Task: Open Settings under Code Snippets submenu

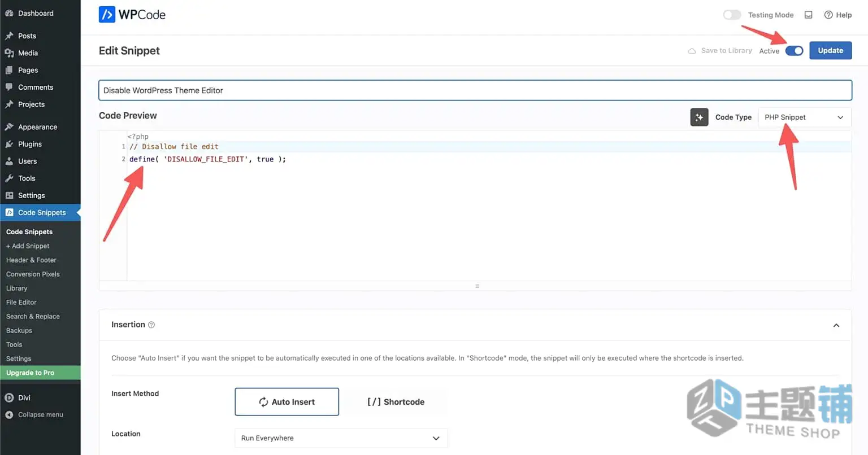Action: [19, 358]
